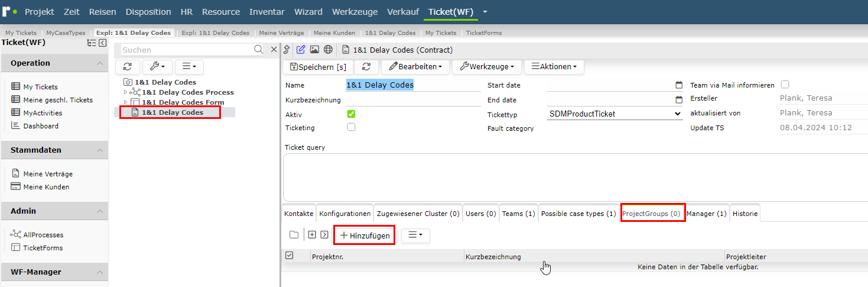The image size is (868, 287).
Task: Open the Bearbeiten dropdown
Action: click(415, 67)
